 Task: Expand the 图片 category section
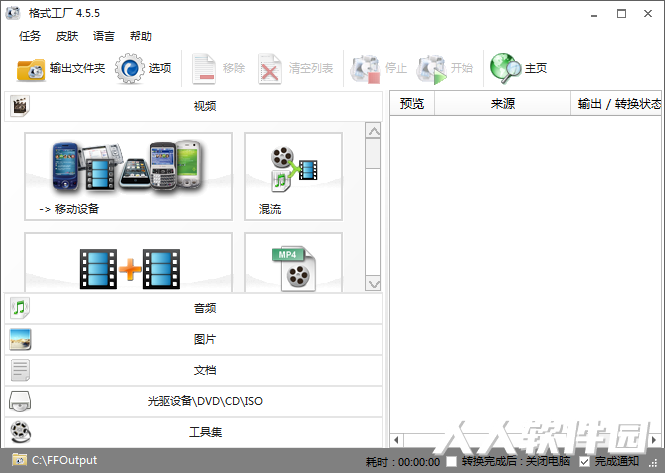(x=193, y=339)
